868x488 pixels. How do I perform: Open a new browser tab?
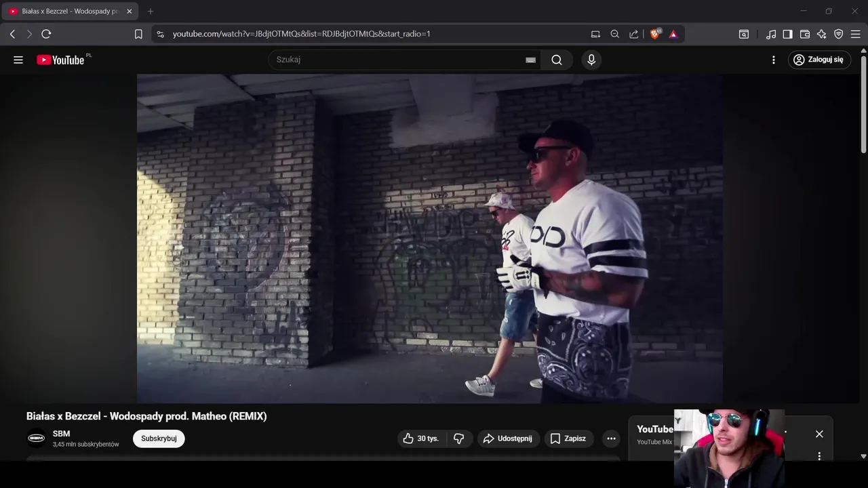[x=151, y=12]
